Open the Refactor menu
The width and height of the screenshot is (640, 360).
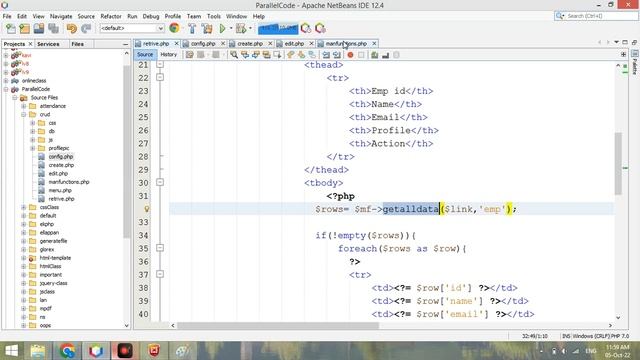111,16
